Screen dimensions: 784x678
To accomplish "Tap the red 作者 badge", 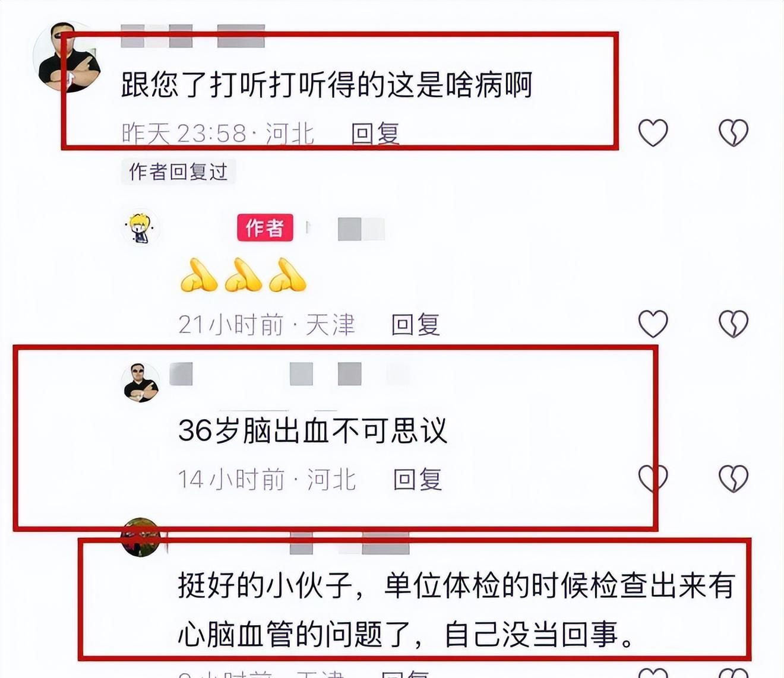I will pos(265,227).
